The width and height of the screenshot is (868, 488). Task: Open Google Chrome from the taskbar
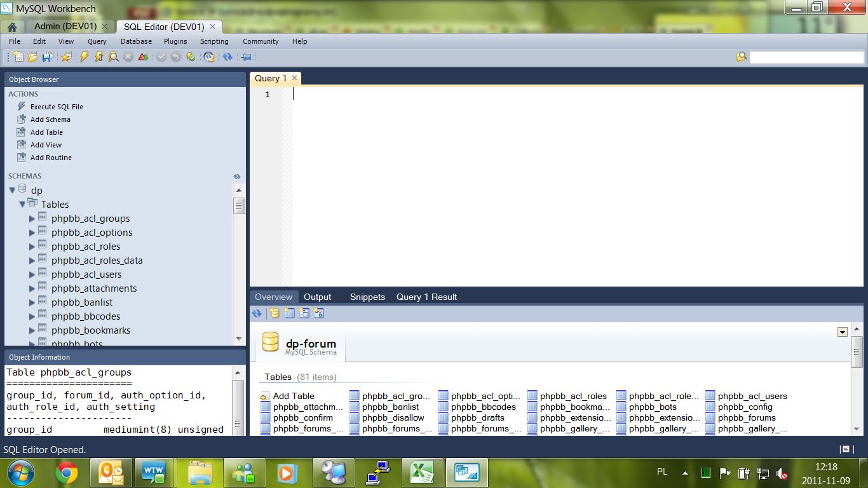(x=67, y=473)
